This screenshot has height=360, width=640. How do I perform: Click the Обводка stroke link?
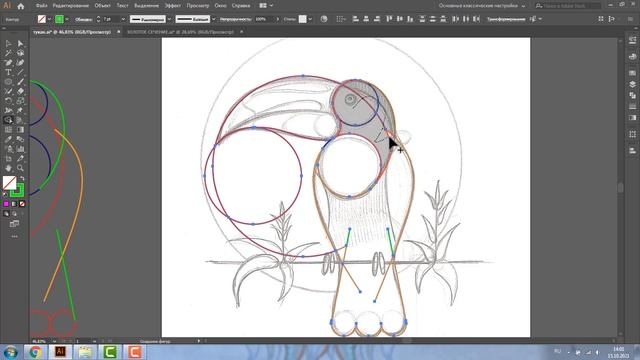[84, 19]
